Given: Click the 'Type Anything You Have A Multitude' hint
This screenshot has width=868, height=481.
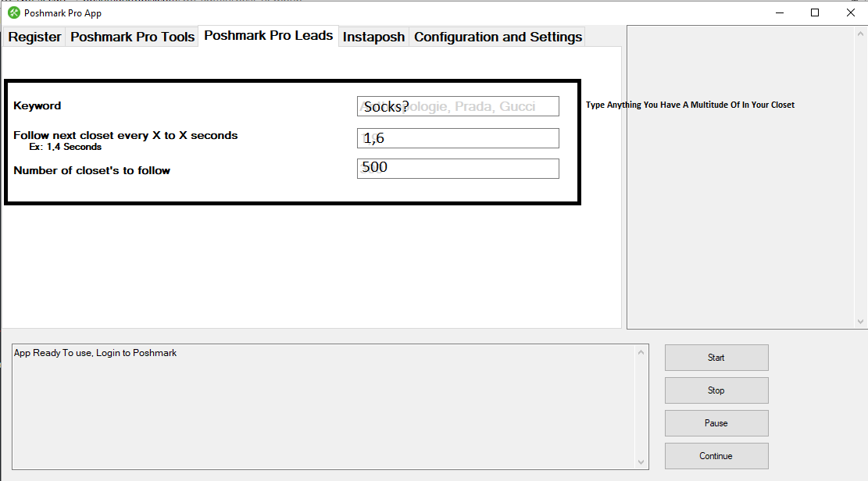Looking at the screenshot, I should (691, 105).
